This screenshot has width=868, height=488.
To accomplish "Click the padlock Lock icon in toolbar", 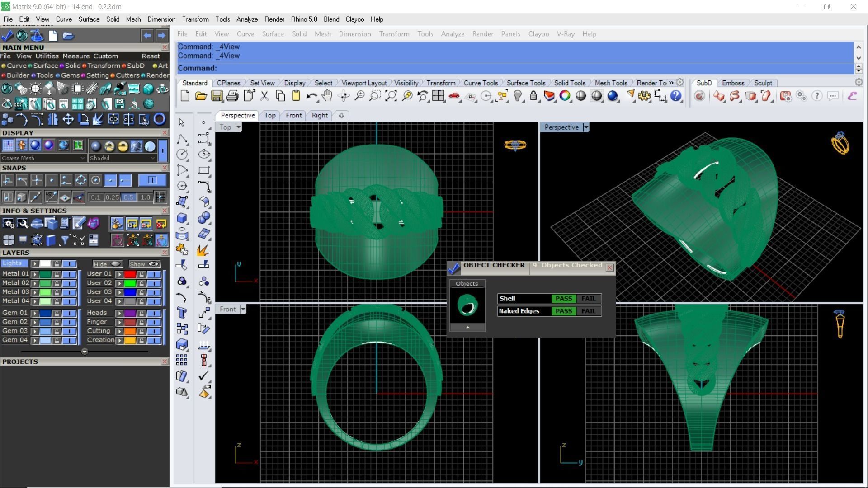I will click(x=533, y=96).
